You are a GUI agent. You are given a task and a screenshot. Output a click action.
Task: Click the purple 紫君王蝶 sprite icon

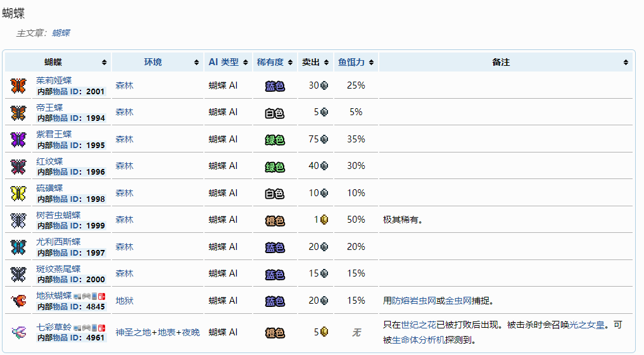point(18,139)
